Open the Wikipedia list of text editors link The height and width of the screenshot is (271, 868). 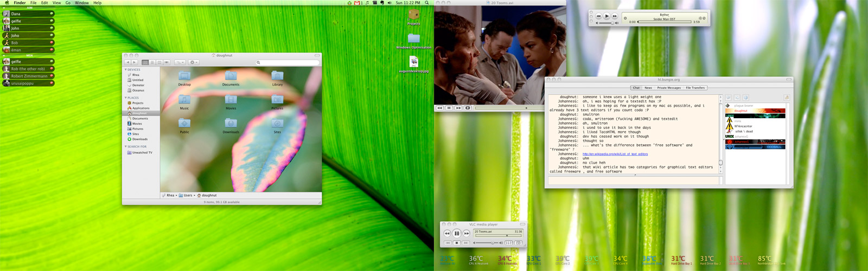pyautogui.click(x=615, y=154)
